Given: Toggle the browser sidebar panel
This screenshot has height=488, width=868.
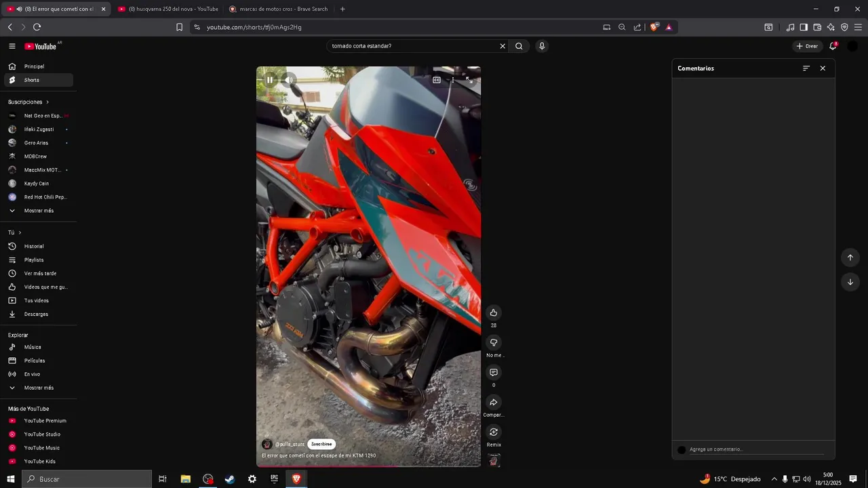Looking at the screenshot, I should click(804, 27).
